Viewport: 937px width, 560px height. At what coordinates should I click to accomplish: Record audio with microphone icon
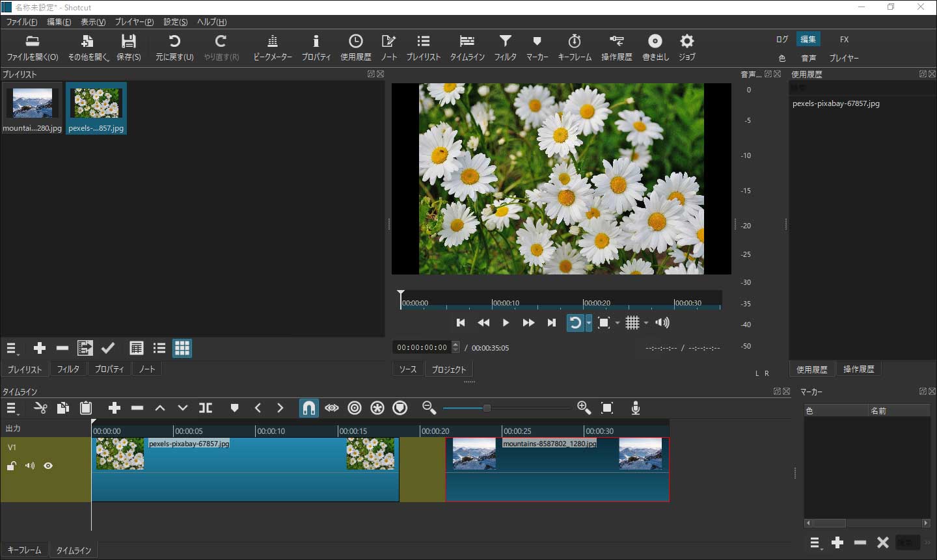click(x=636, y=408)
